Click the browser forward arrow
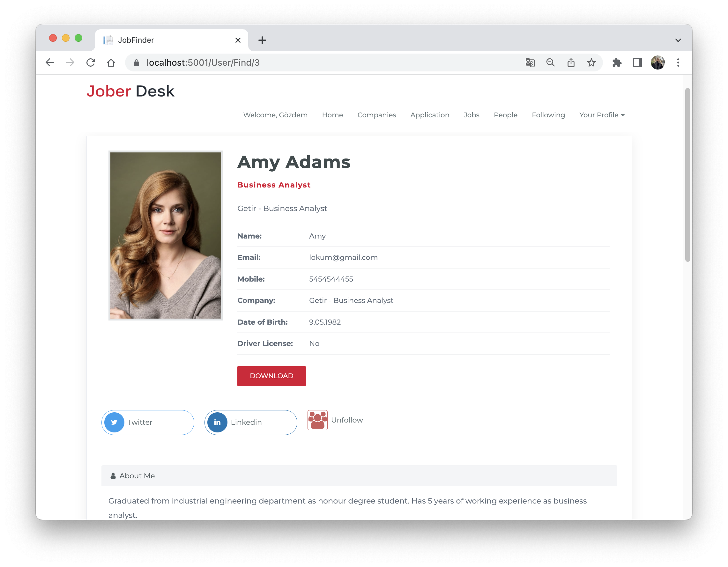Viewport: 728px width, 567px height. pos(70,63)
